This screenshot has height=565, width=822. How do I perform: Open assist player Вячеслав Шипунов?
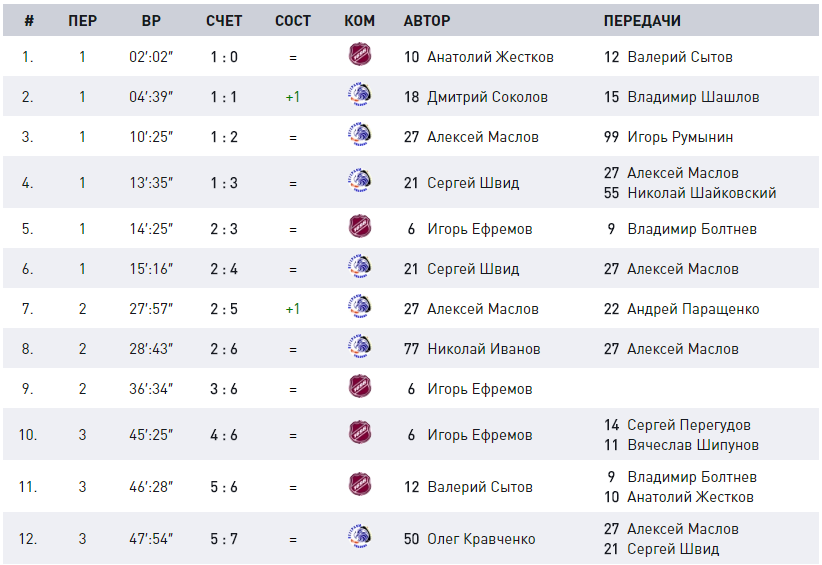[693, 445]
